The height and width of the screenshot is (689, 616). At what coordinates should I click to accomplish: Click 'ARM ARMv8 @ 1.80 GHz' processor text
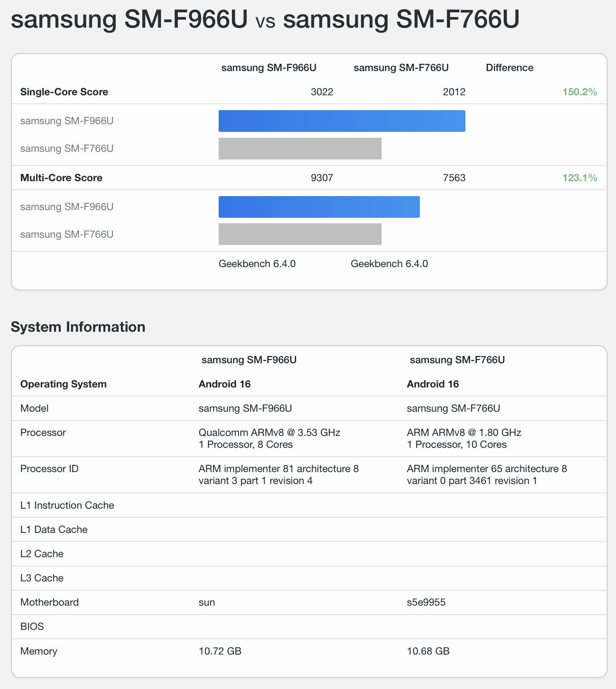(x=464, y=433)
